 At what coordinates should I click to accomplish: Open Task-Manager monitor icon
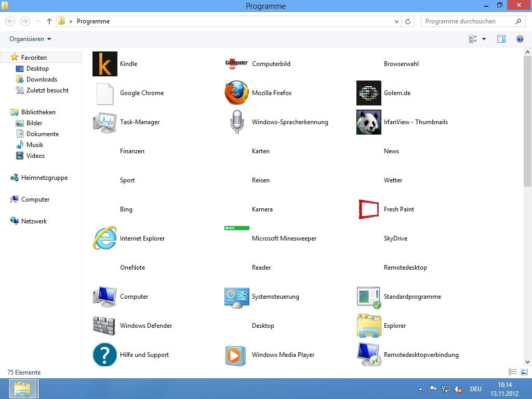tap(105, 122)
